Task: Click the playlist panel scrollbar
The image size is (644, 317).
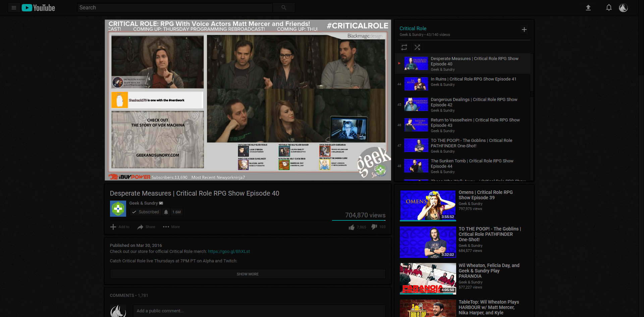Action: [532, 94]
